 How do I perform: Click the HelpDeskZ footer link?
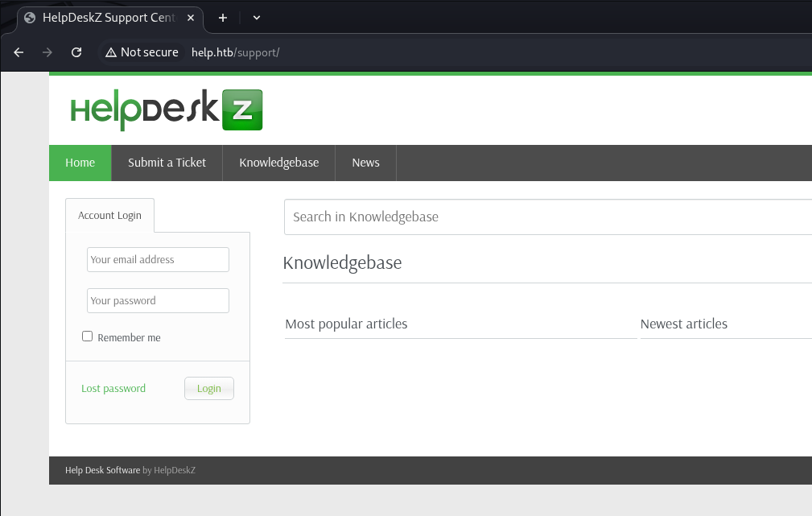coord(175,470)
